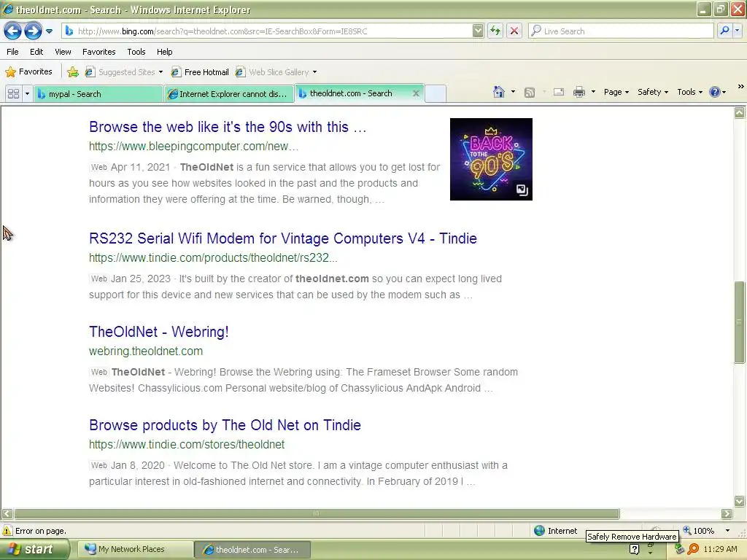Click the Internet zone globe icon
The width and height of the screenshot is (747, 560).
tap(539, 531)
